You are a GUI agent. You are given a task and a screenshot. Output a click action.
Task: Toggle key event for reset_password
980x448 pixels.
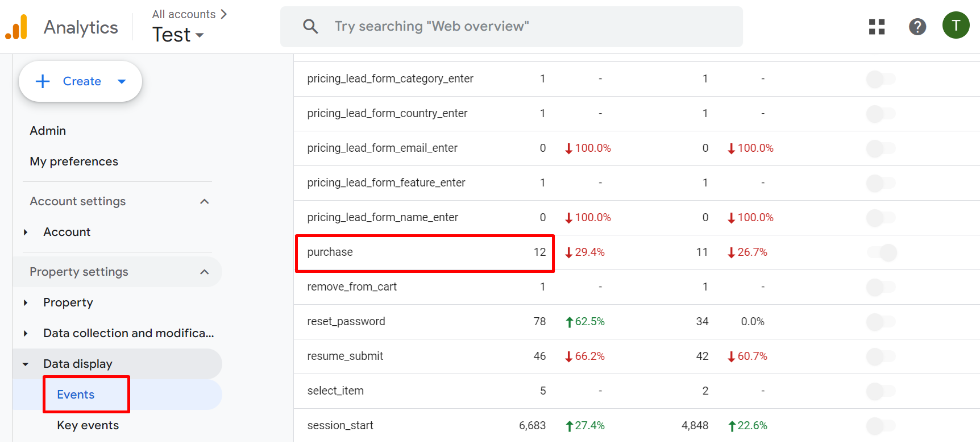click(881, 322)
